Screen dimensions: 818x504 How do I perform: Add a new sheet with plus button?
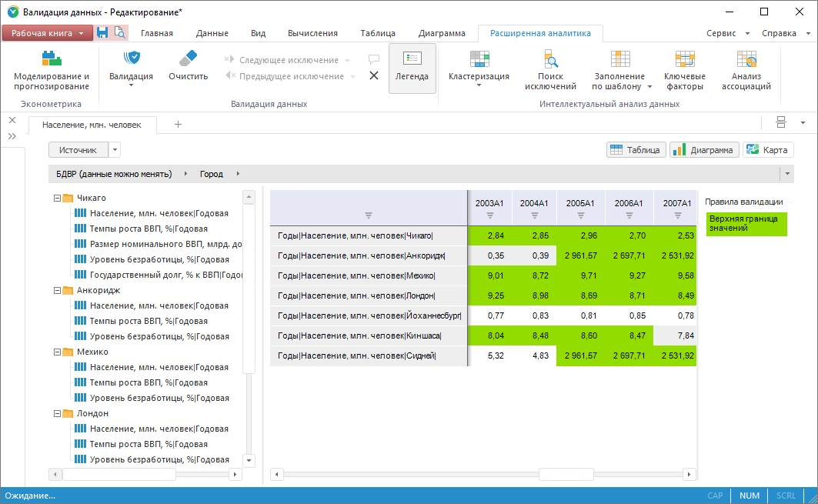pyautogui.click(x=178, y=124)
